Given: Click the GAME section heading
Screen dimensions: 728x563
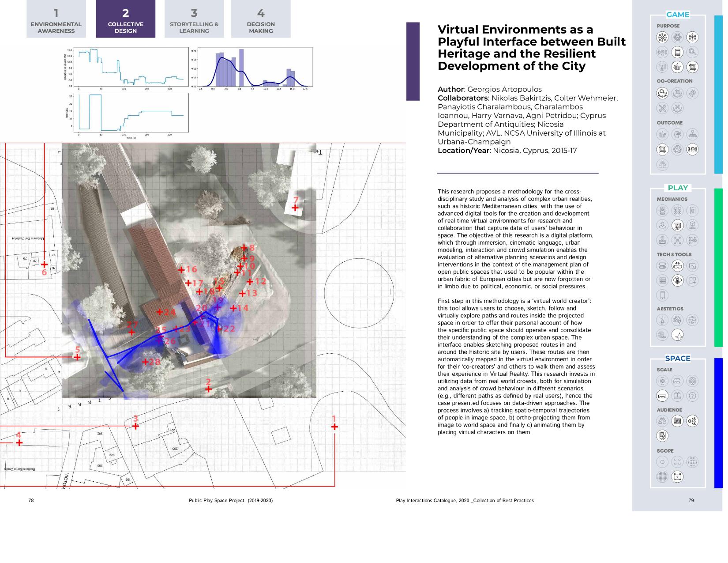Looking at the screenshot, I should (677, 15).
